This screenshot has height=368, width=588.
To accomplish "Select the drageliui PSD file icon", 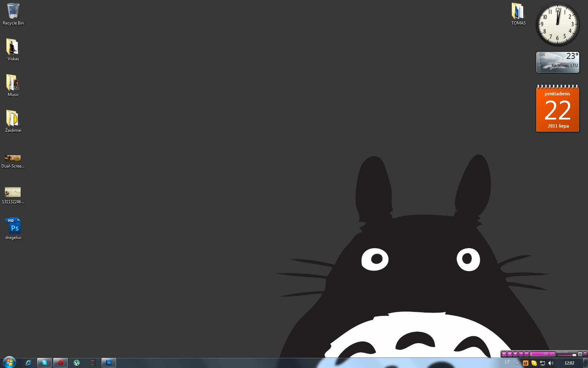I will click(13, 229).
